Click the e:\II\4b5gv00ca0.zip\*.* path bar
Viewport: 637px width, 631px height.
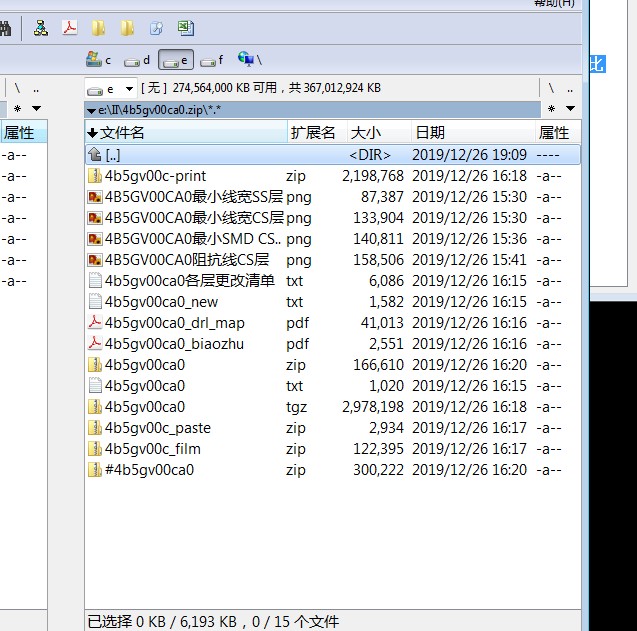click(313, 110)
